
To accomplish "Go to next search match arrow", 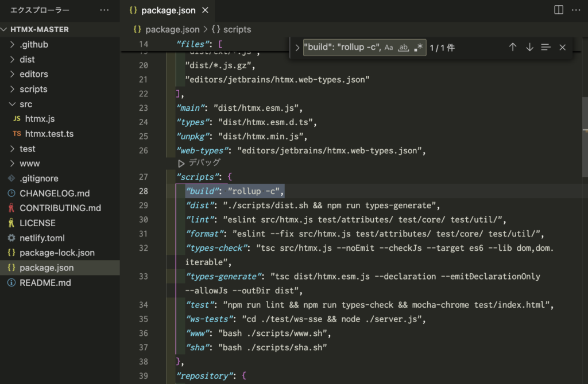I will 529,48.
